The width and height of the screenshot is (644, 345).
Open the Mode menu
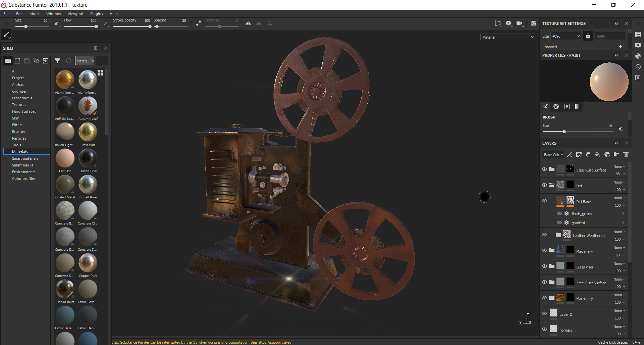click(x=35, y=14)
